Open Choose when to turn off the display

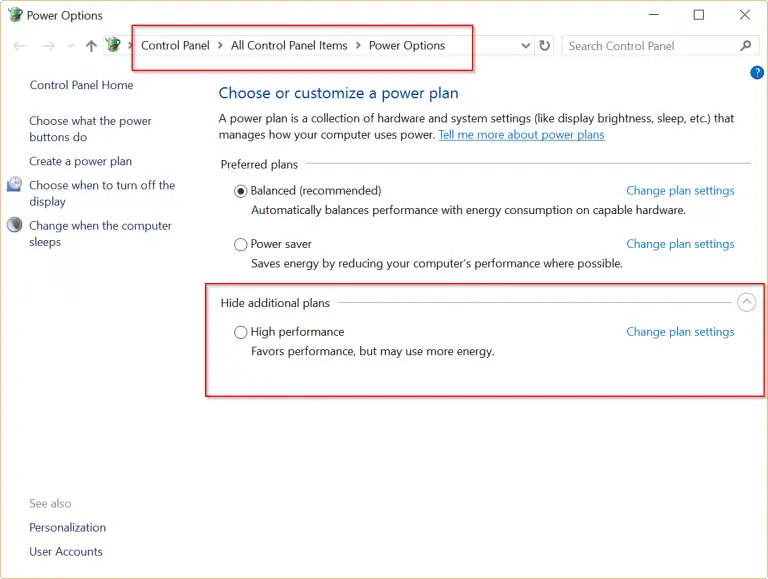[102, 193]
